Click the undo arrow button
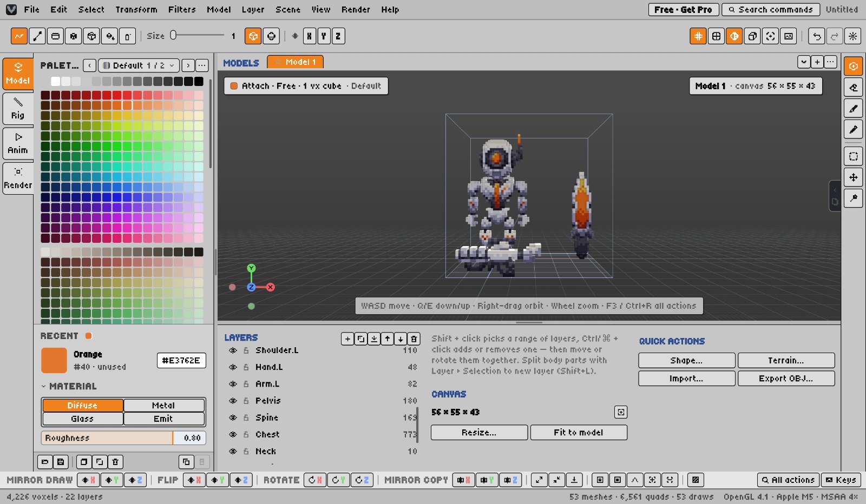 point(817,36)
